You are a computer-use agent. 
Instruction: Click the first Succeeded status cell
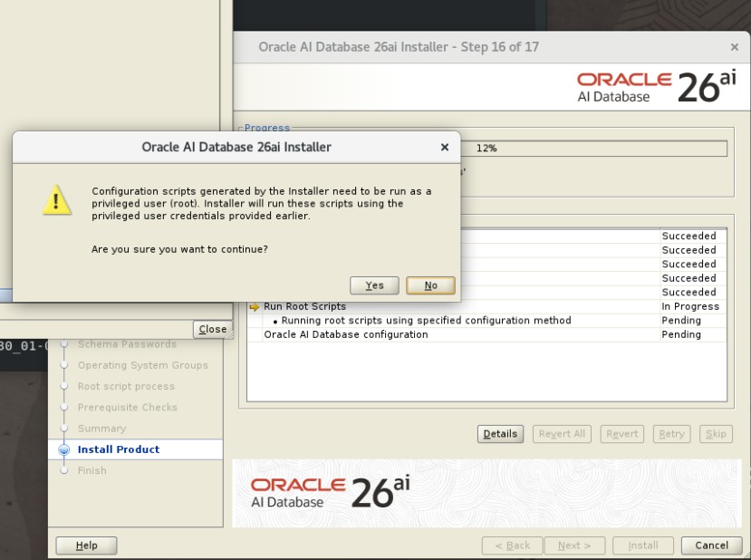693,237
